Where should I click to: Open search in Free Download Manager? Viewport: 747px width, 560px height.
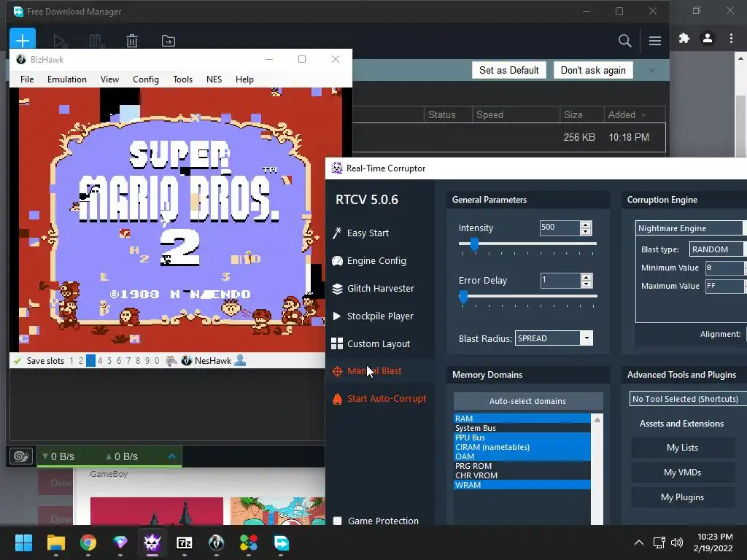624,41
